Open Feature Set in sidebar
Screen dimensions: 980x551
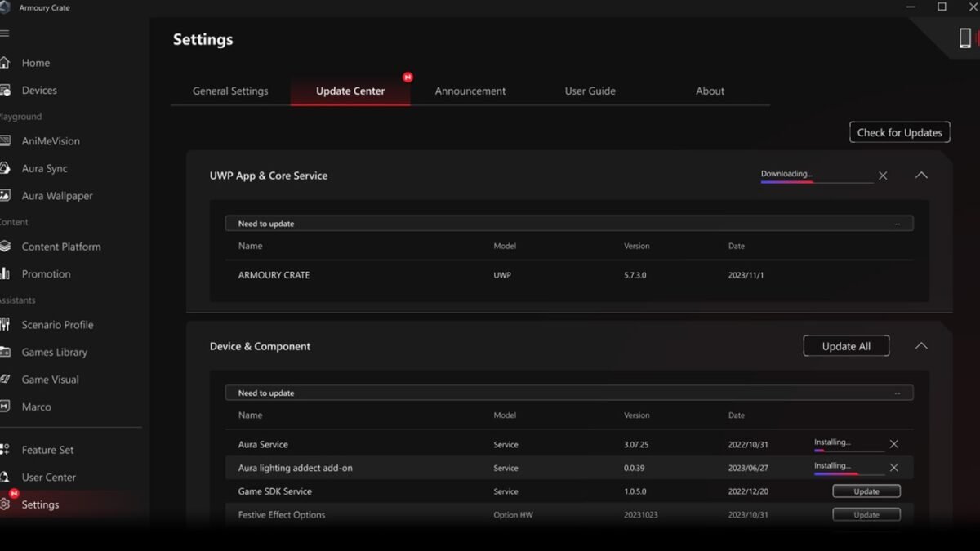47,450
